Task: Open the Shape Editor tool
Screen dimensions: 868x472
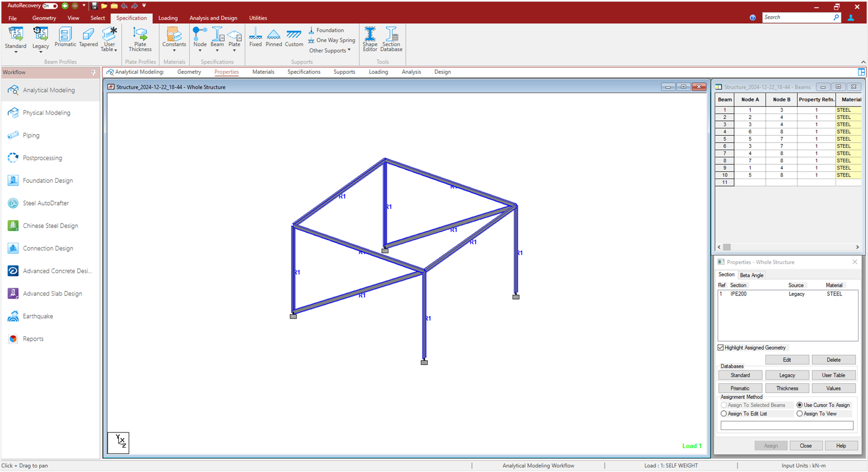Action: 370,39
